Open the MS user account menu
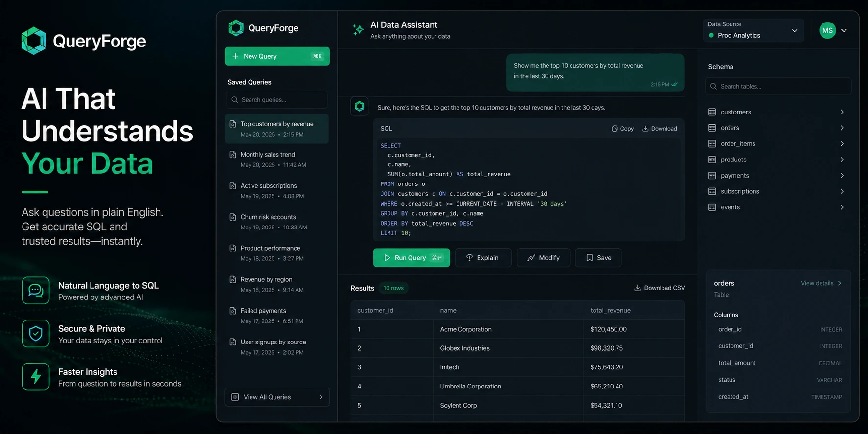868x434 pixels. tap(833, 30)
